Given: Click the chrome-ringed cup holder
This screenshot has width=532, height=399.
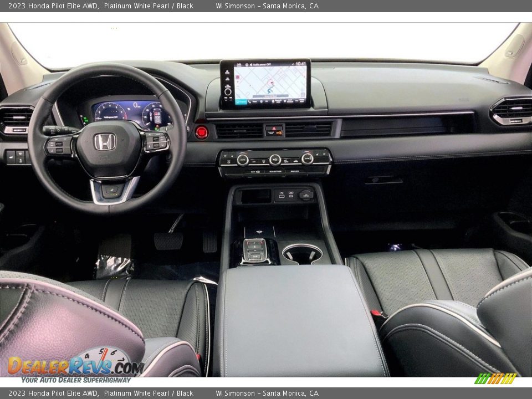Looking at the screenshot, I should [x=302, y=253].
